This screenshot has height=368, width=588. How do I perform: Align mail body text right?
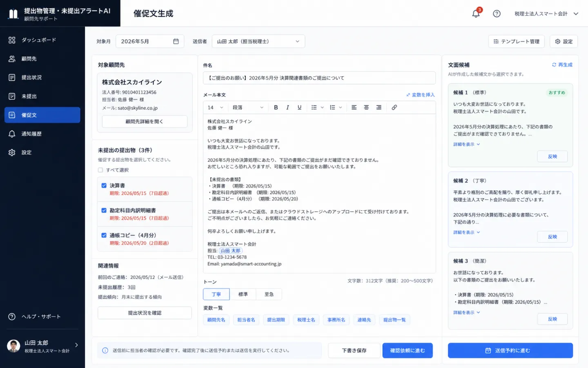point(379,107)
